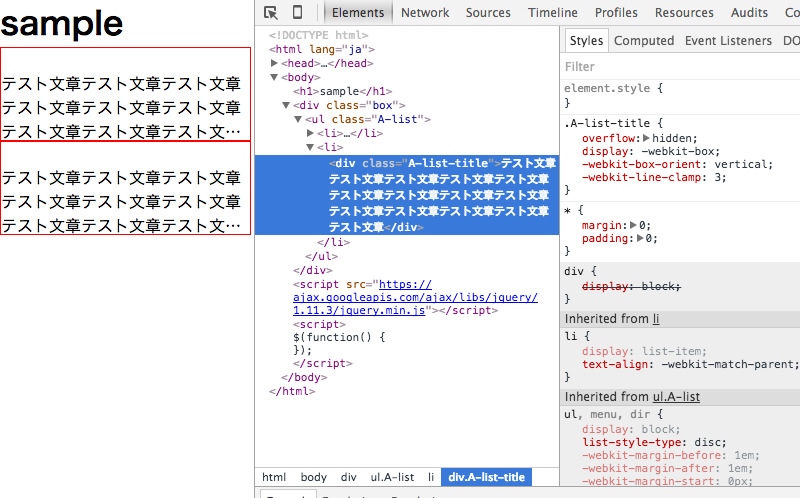Open the Computed styles tab
The image size is (800, 498).
644,41
